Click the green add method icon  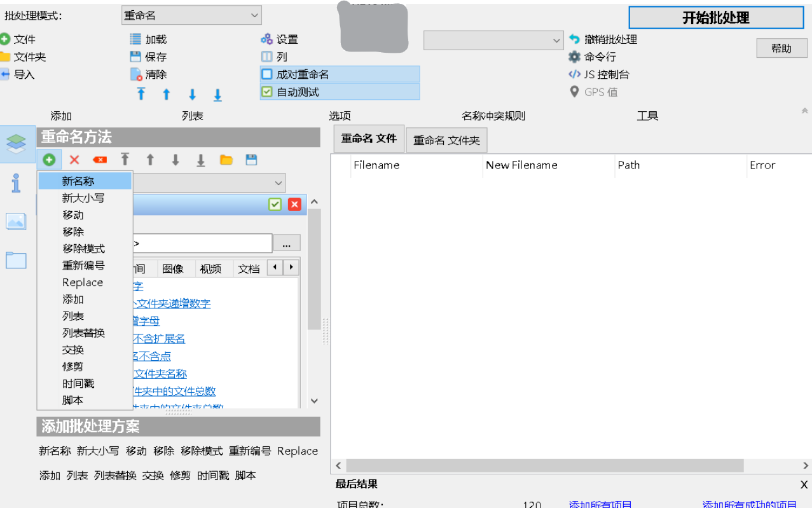click(49, 160)
